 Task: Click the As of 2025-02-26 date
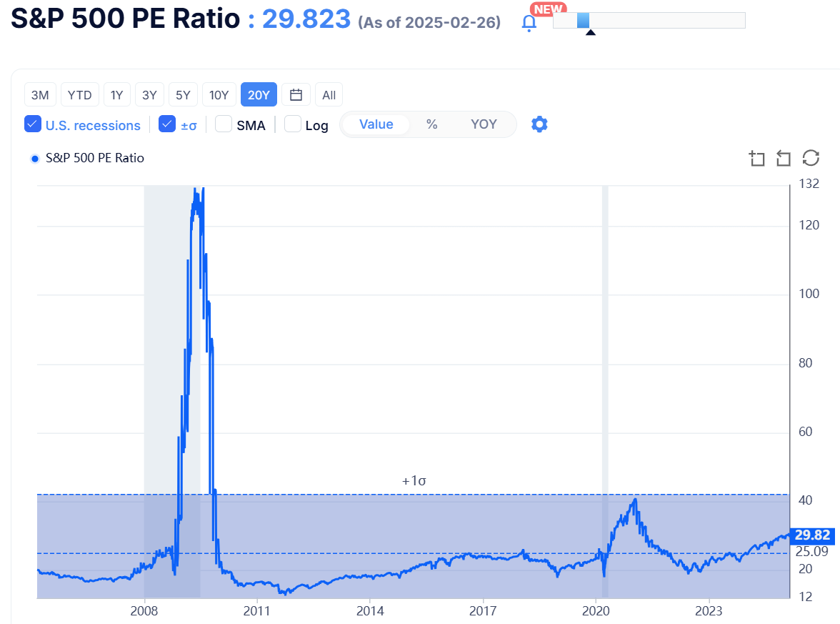click(x=430, y=23)
